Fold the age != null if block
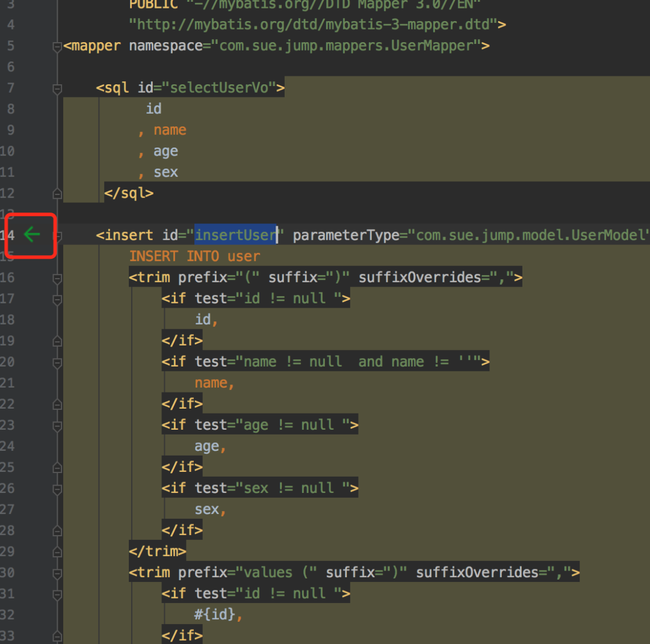Screen dimensions: 650x644 pyautogui.click(x=57, y=426)
